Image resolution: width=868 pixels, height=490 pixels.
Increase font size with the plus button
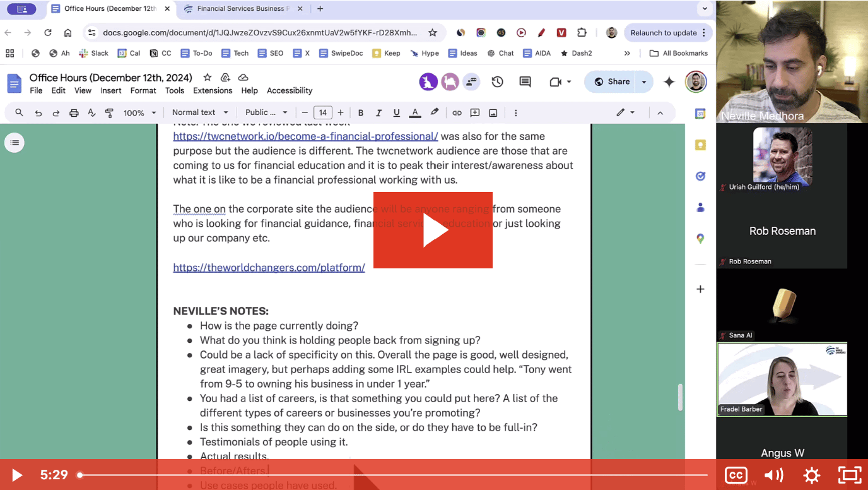(341, 112)
